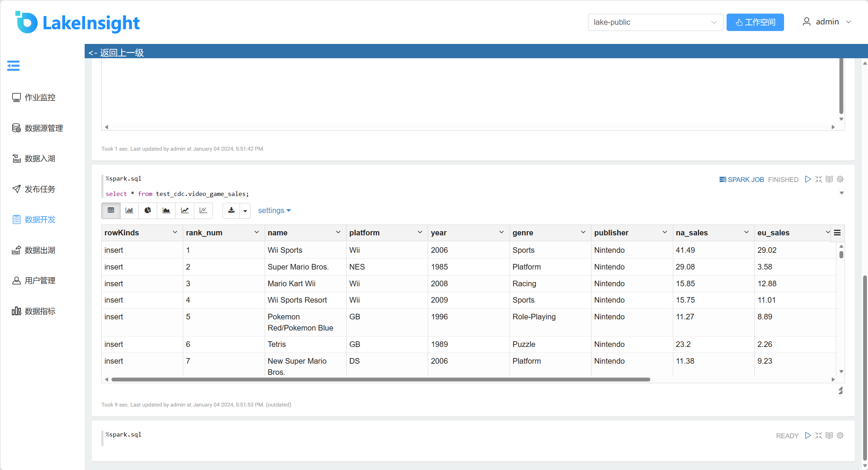Open download format dropdown arrow
Image resolution: width=868 pixels, height=470 pixels.
tap(245, 211)
